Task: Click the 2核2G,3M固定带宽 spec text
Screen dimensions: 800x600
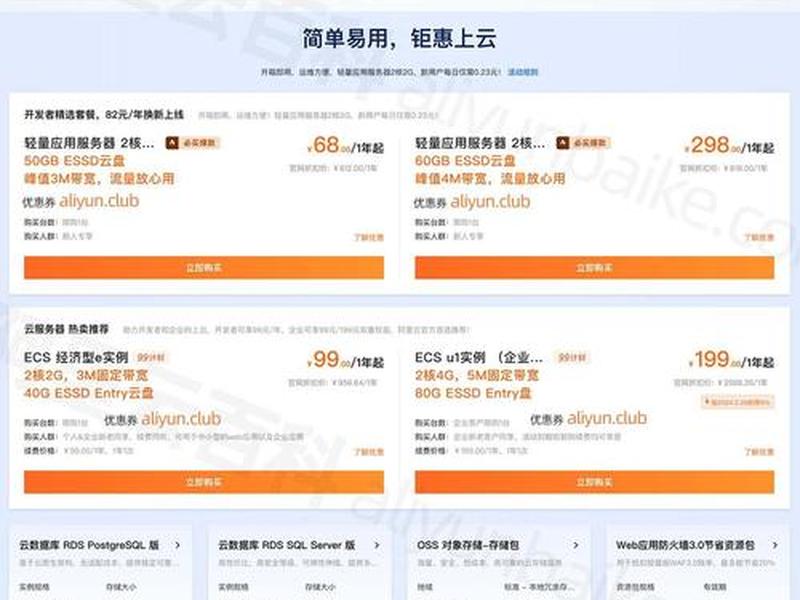Action: [86, 376]
